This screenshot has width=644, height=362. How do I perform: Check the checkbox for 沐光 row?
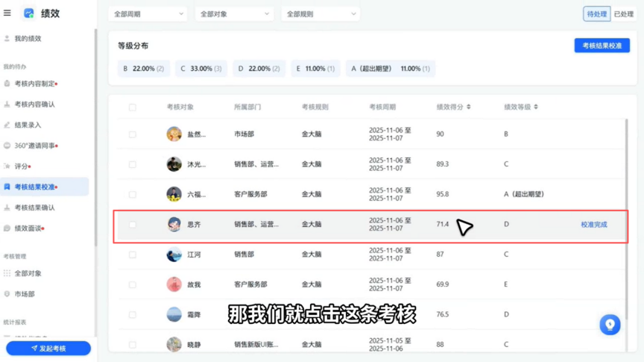click(x=132, y=164)
